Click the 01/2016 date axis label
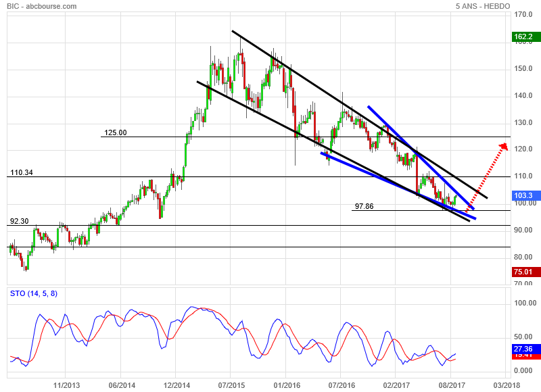The image size is (541, 392). 287,385
